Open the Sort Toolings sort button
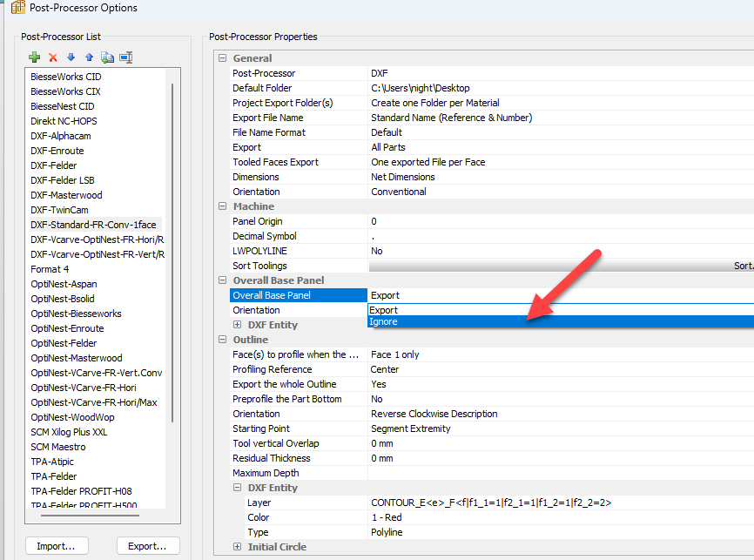 tap(562, 266)
